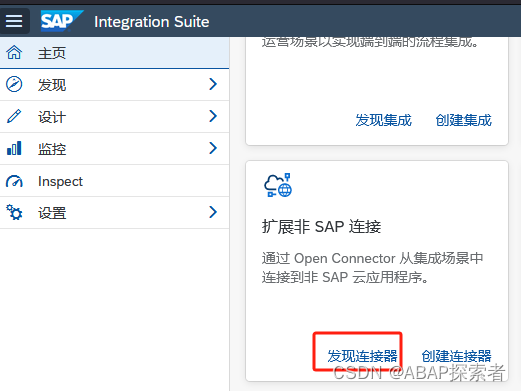Click the 扩展非 SAP 连接 card heading
This screenshot has height=391, width=521.
[321, 227]
